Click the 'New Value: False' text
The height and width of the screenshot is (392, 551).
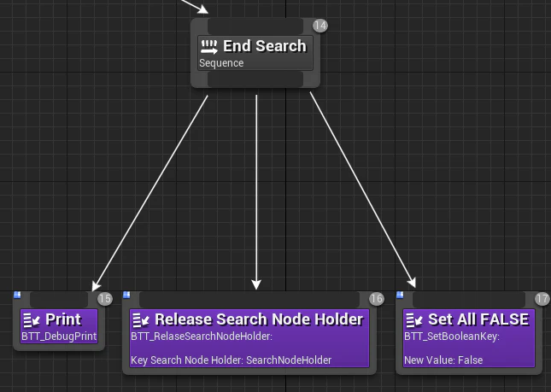[443, 360]
